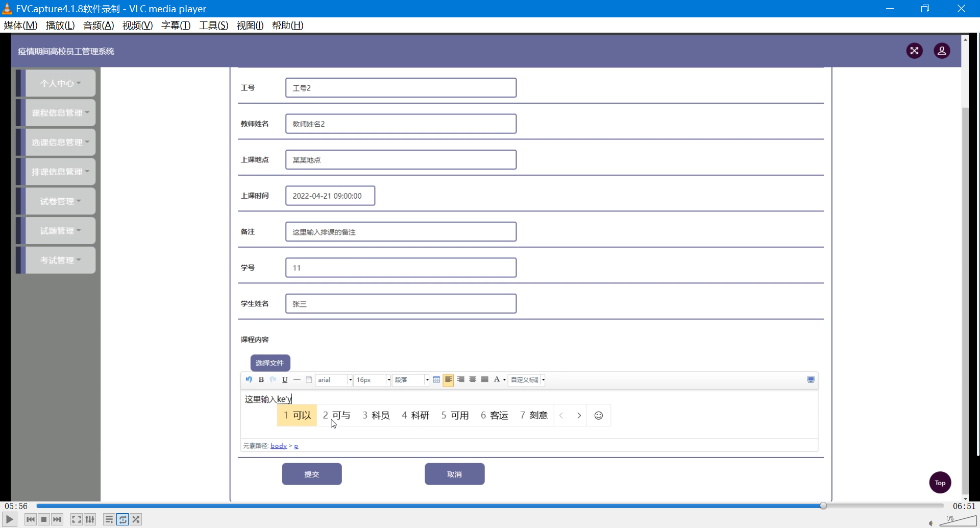Choose IME candidate 5 可用
The image size is (980, 528).
[x=455, y=415]
